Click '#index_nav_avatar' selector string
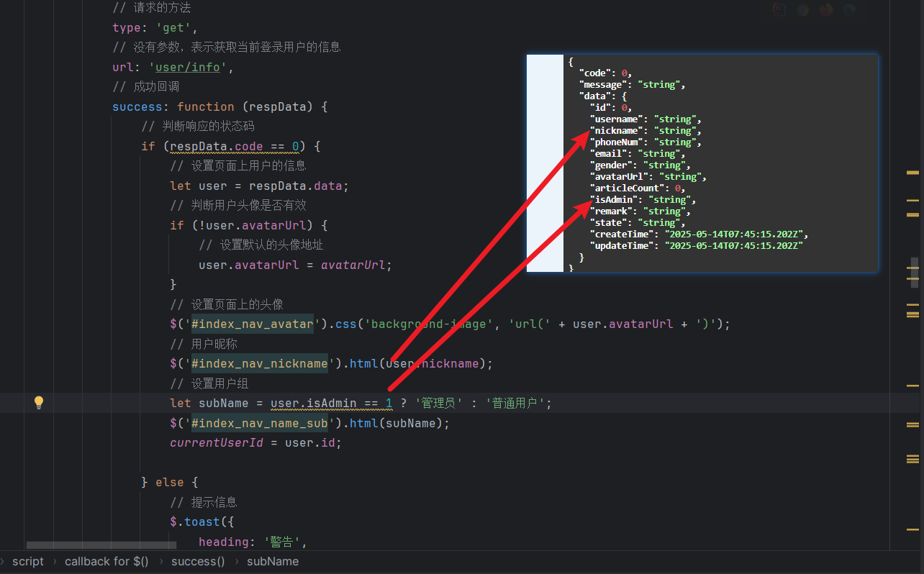This screenshot has width=924, height=574. click(253, 324)
